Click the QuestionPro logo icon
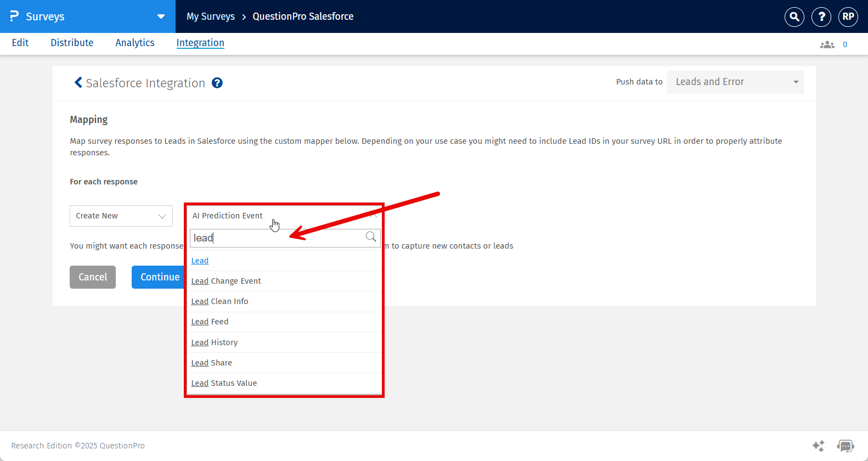Image resolution: width=868 pixels, height=461 pixels. click(14, 16)
